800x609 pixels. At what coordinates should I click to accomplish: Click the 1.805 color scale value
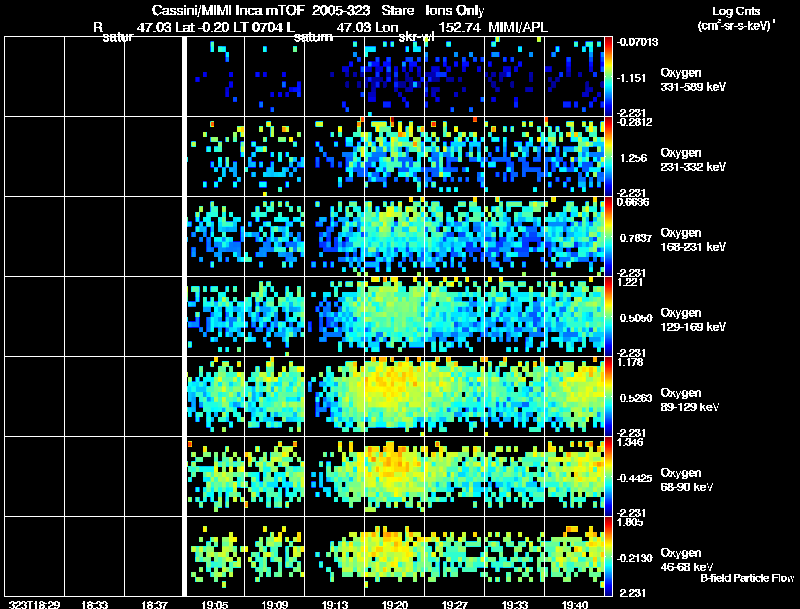tap(630, 522)
